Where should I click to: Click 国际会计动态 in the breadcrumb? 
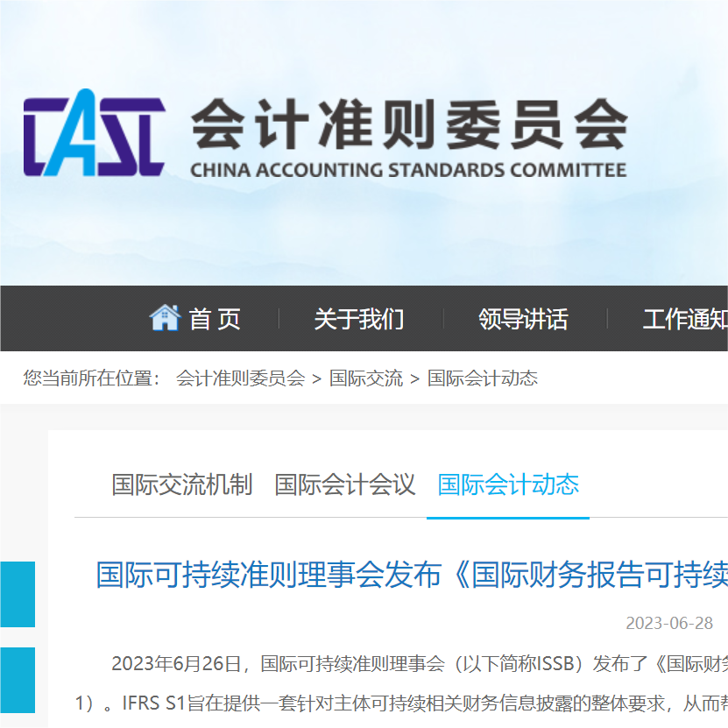pyautogui.click(x=483, y=378)
